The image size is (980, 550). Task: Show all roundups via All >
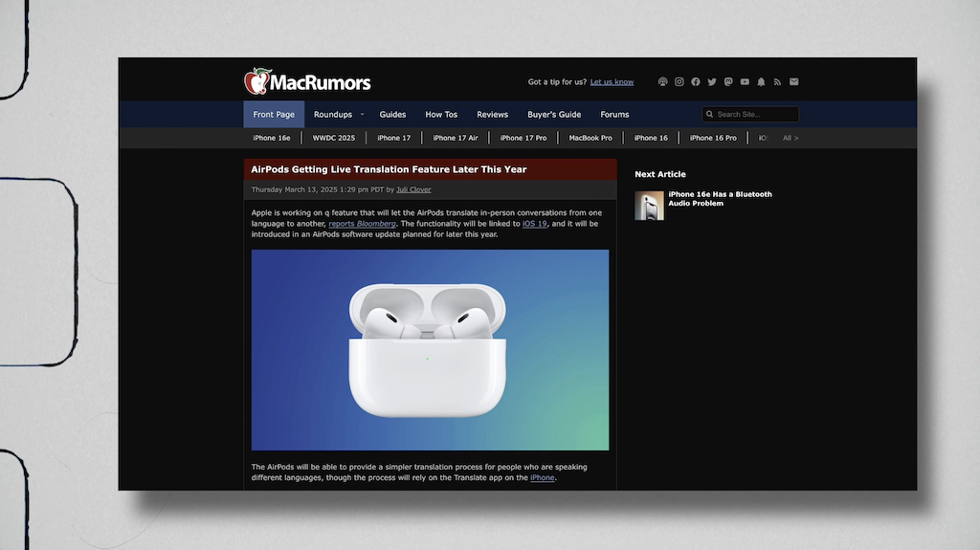pyautogui.click(x=791, y=138)
